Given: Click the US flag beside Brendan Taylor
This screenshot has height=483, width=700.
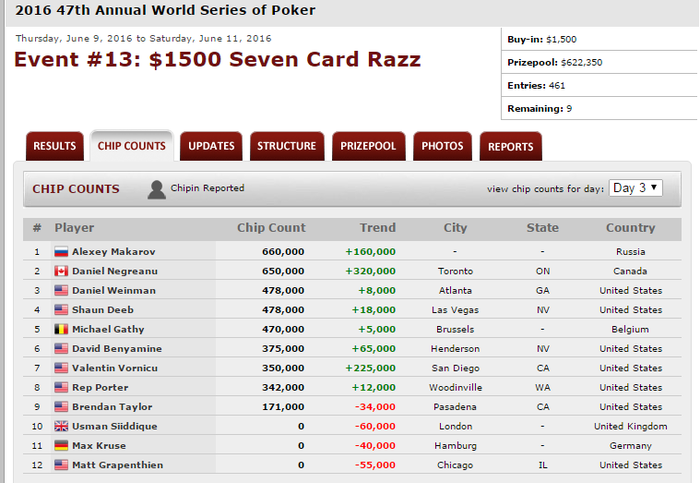Looking at the screenshot, I should pyautogui.click(x=61, y=407).
